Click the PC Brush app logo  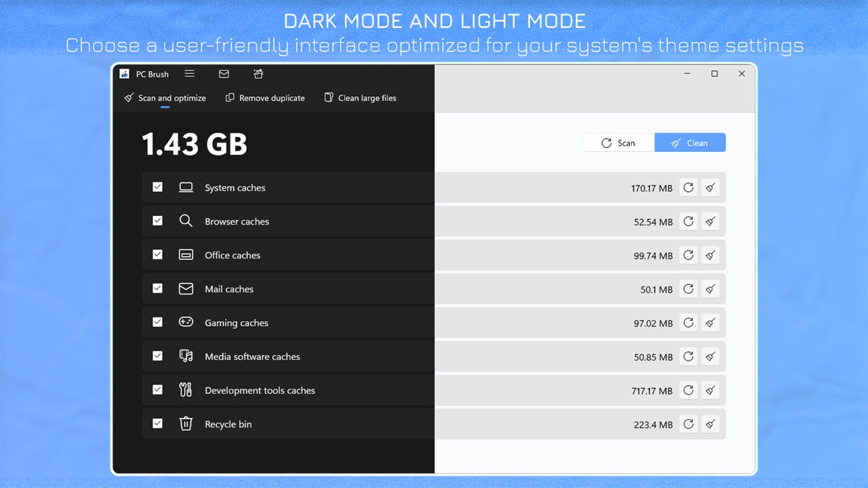[123, 74]
